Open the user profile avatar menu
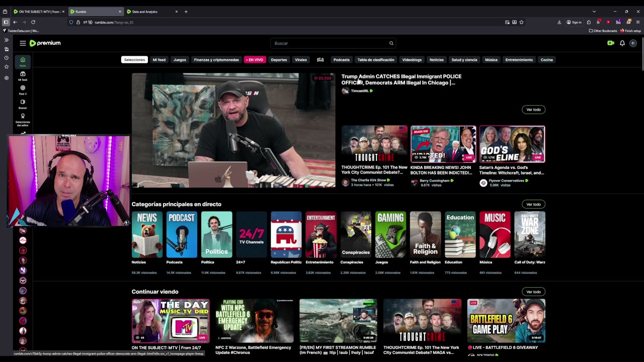The image size is (644, 362). point(633,43)
